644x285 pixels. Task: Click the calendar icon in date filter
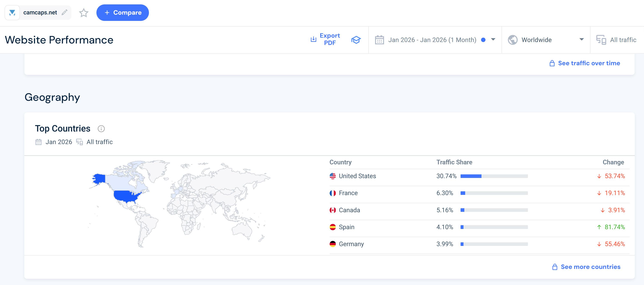click(379, 40)
